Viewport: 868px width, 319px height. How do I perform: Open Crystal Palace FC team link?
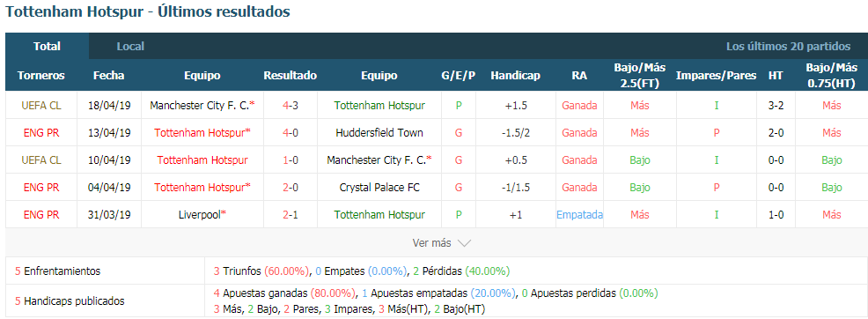coord(379,187)
